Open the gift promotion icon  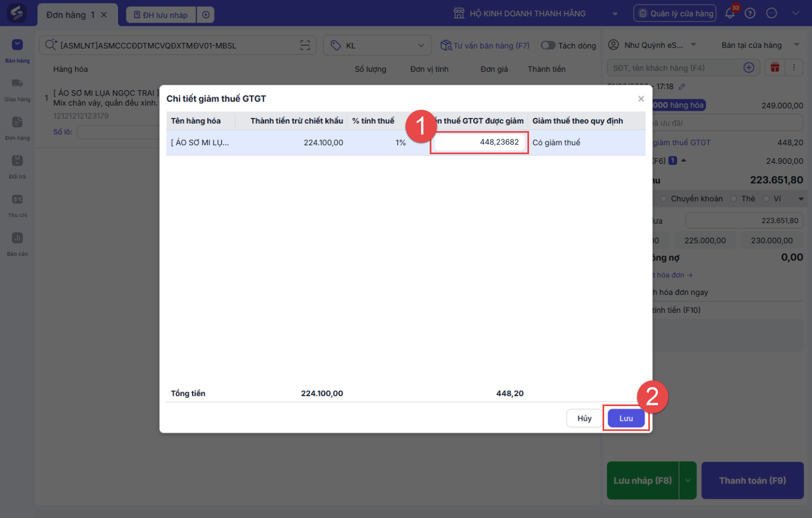[x=775, y=67]
